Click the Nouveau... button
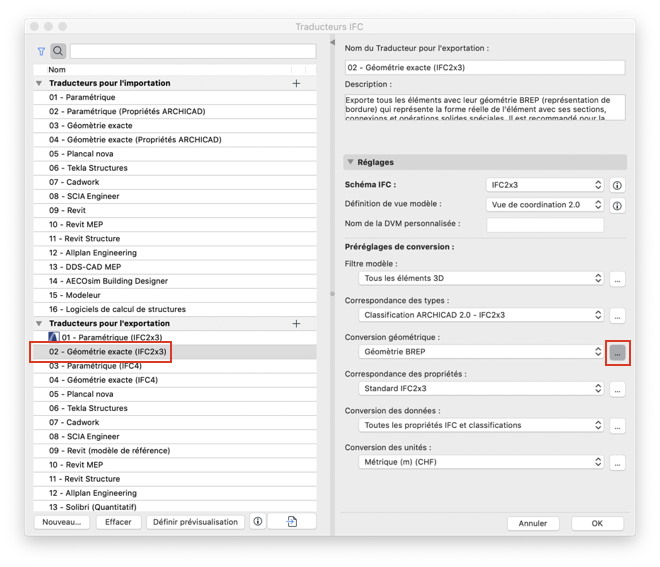This screenshot has height=567, width=660. [61, 522]
